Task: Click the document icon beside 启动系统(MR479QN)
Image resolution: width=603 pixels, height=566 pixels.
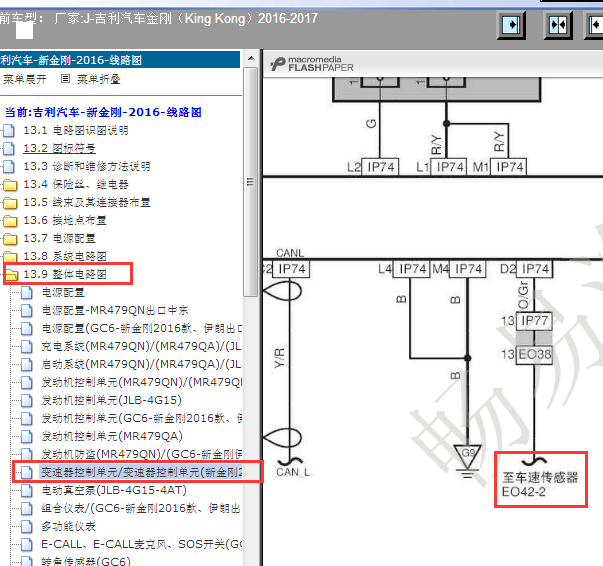Action: (27, 365)
